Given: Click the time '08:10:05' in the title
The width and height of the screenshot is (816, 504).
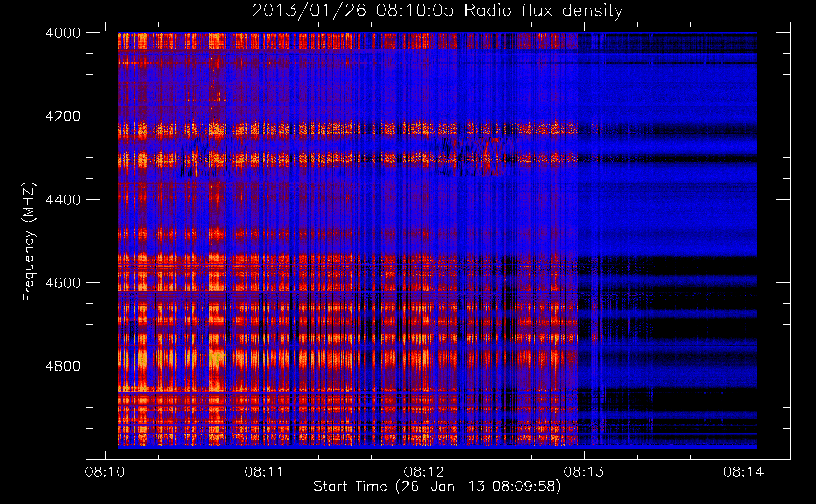Looking at the screenshot, I should pos(415,11).
